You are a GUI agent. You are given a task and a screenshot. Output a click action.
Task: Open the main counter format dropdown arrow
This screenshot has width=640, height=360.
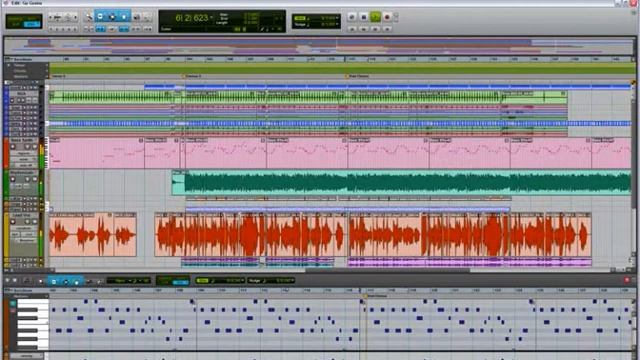(211, 18)
